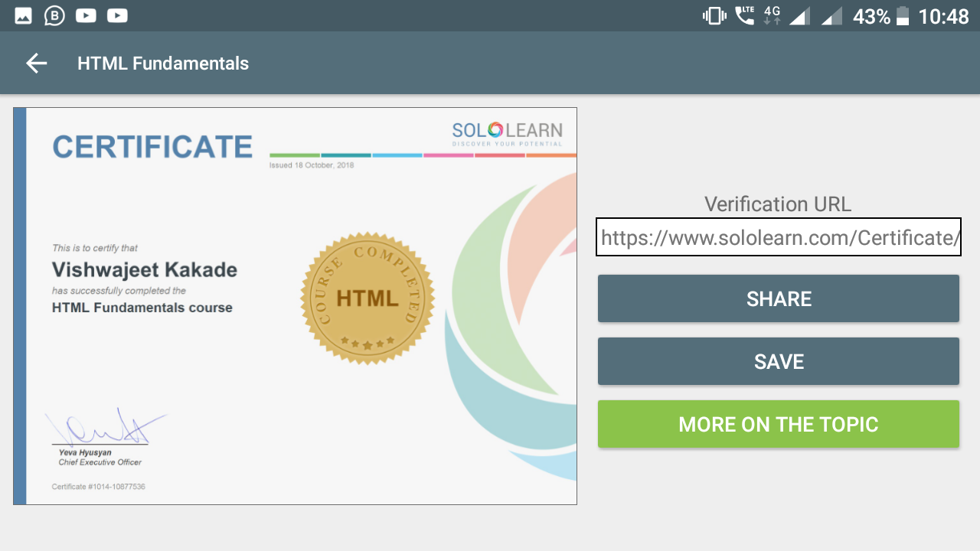Tap the CEO signature on certificate
The image size is (980, 551).
pyautogui.click(x=106, y=426)
